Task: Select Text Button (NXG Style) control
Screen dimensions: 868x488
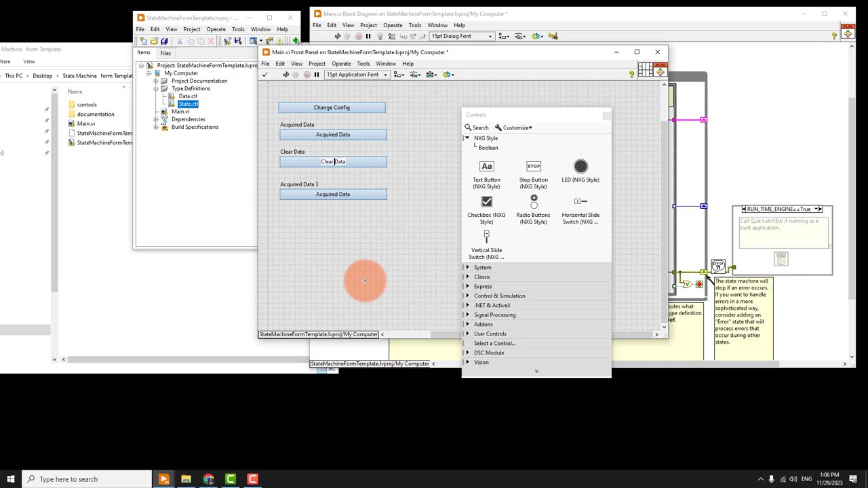Action: click(486, 174)
